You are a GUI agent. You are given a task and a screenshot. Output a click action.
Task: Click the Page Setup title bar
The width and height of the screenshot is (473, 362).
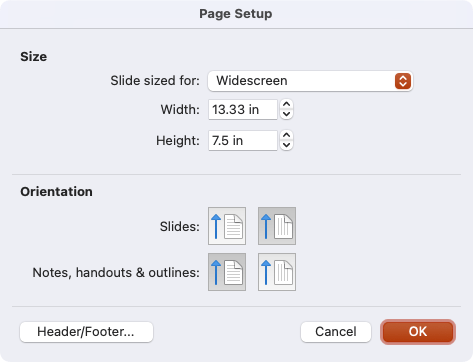236,14
